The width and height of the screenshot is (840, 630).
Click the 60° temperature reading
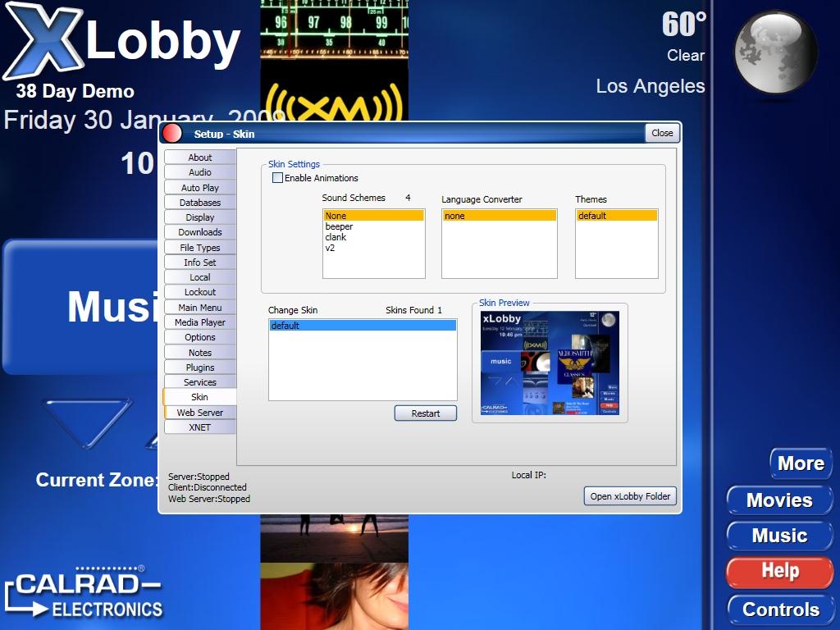(x=683, y=25)
